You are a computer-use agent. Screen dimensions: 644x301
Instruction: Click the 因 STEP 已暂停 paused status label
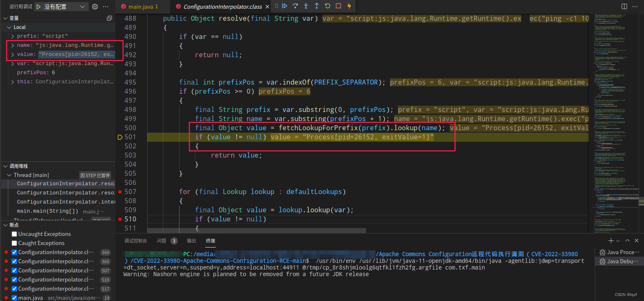tap(95, 175)
